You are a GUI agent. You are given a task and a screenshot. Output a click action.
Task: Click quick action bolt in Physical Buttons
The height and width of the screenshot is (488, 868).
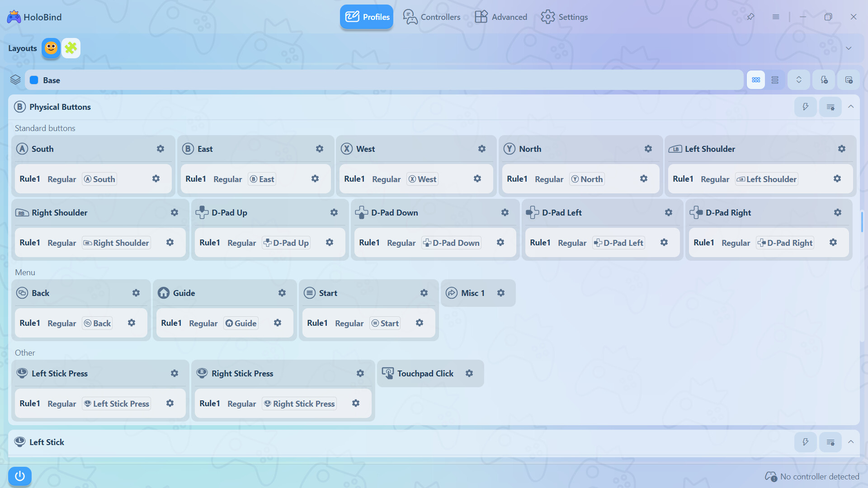click(x=806, y=107)
